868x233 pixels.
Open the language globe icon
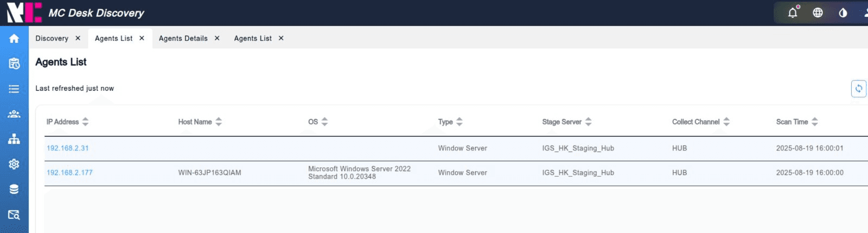click(x=818, y=12)
